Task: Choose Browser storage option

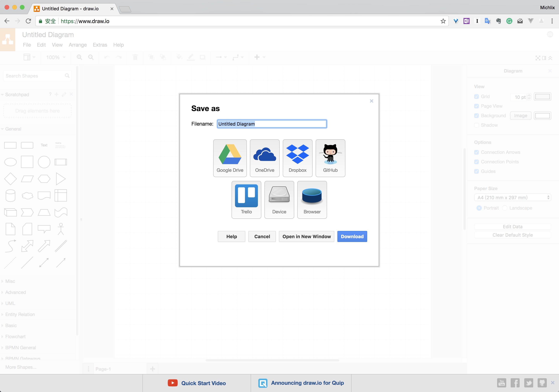Action: click(x=312, y=199)
